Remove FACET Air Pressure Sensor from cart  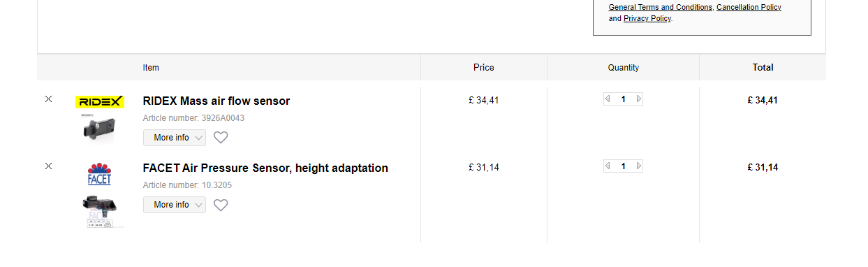coord(48,166)
